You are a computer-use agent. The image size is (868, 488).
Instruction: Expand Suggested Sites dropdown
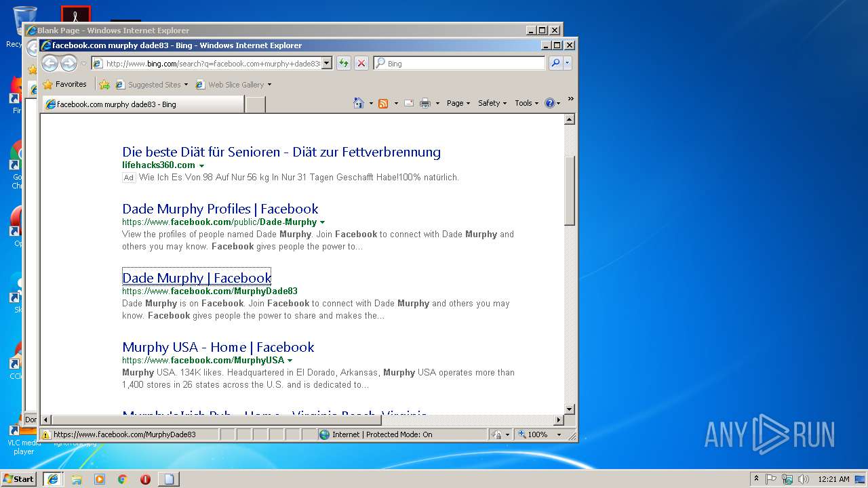186,85
